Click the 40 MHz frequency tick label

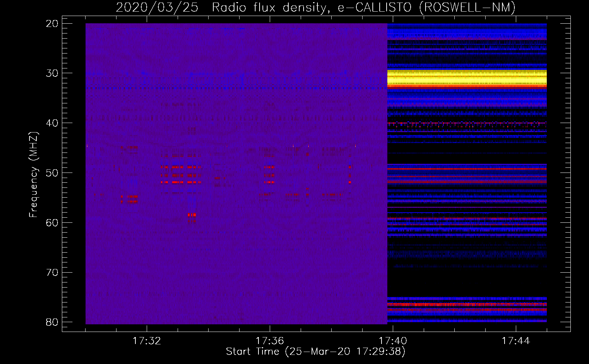coord(52,123)
